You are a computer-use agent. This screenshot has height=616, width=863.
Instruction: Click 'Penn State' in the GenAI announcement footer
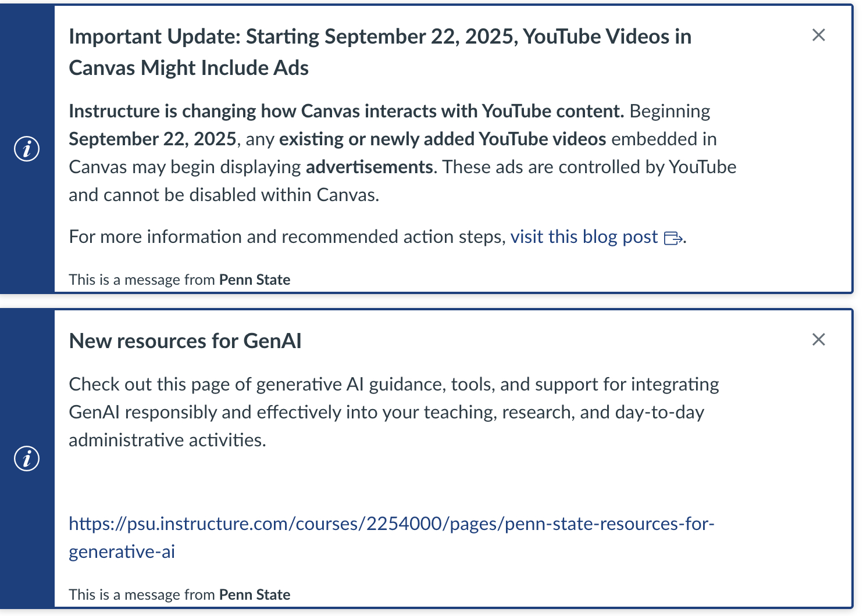[x=255, y=595]
